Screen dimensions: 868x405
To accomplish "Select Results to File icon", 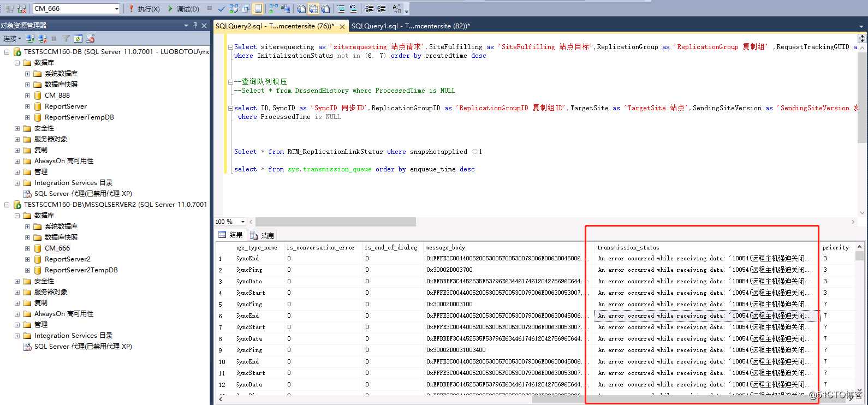I will tap(325, 9).
